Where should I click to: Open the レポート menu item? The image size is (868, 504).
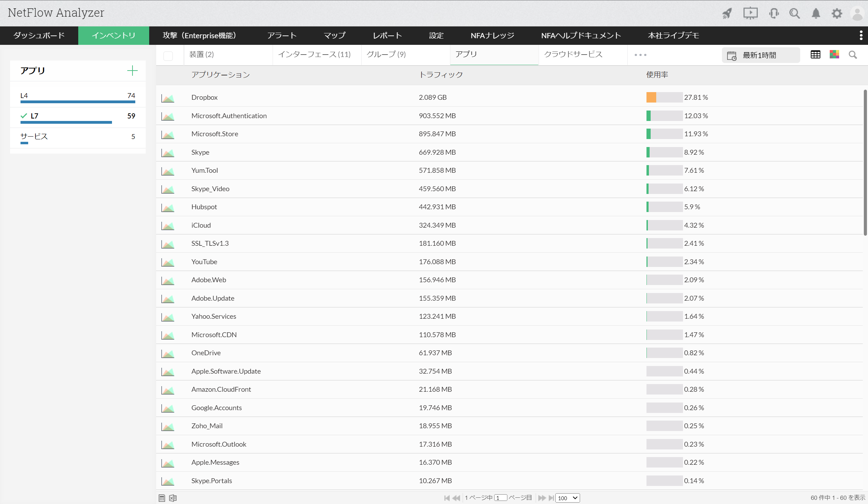coord(387,35)
